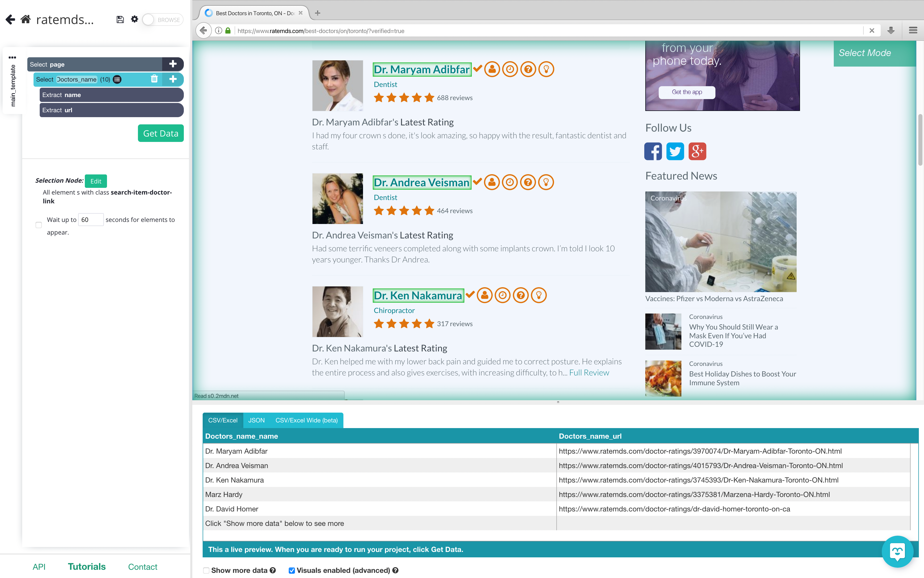Click the home icon next to ratemds
Image resolution: width=924 pixels, height=578 pixels.
[x=26, y=19]
